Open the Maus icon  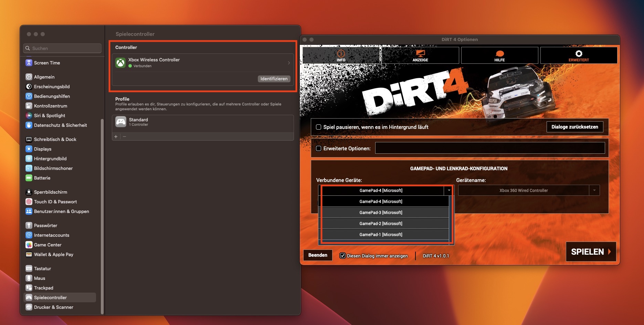29,278
